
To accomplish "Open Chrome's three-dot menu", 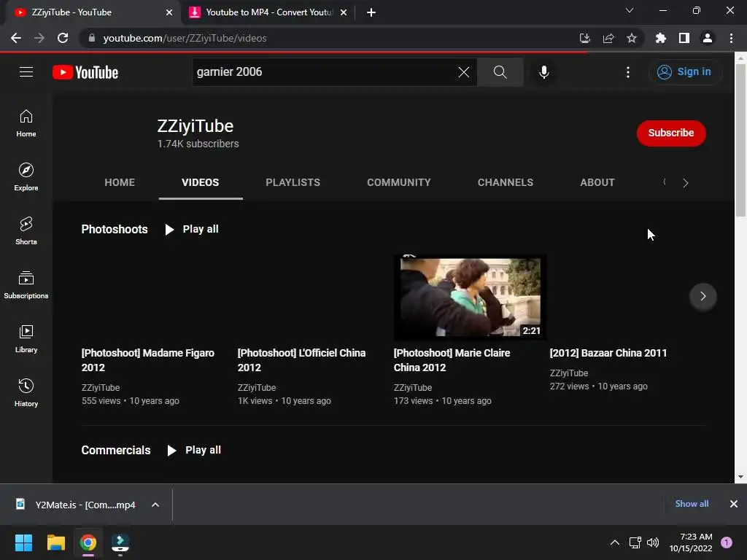I will tap(731, 38).
